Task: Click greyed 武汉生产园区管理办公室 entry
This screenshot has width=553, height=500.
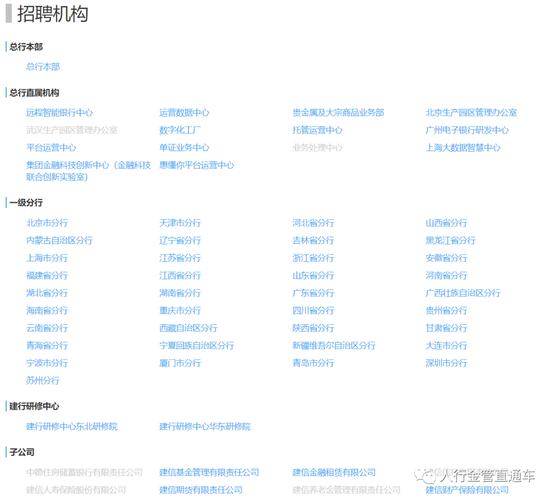Action: [x=72, y=130]
